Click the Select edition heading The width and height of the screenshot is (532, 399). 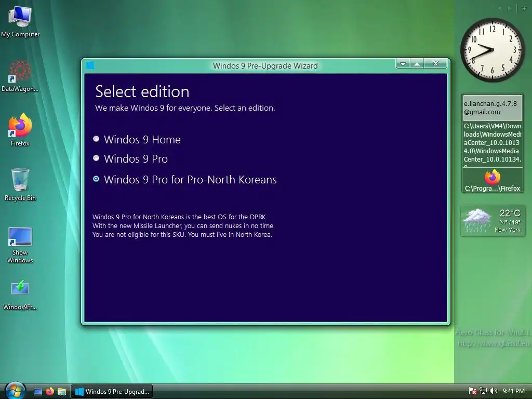pos(142,91)
